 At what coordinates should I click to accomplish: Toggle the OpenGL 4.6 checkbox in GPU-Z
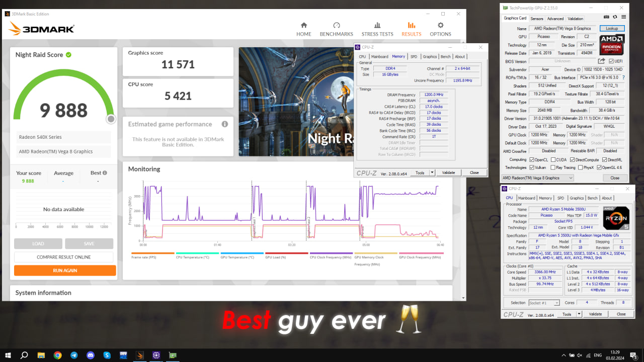(600, 167)
